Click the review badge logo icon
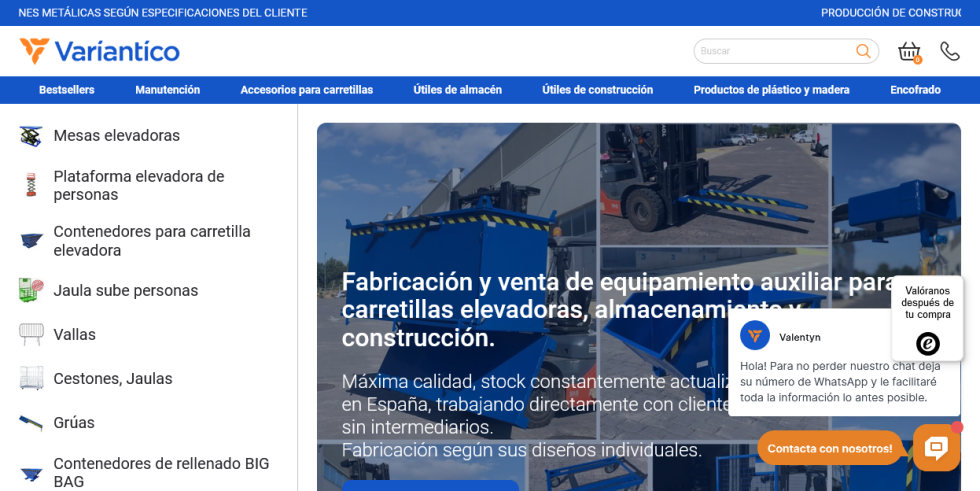The image size is (980, 491). click(x=928, y=344)
